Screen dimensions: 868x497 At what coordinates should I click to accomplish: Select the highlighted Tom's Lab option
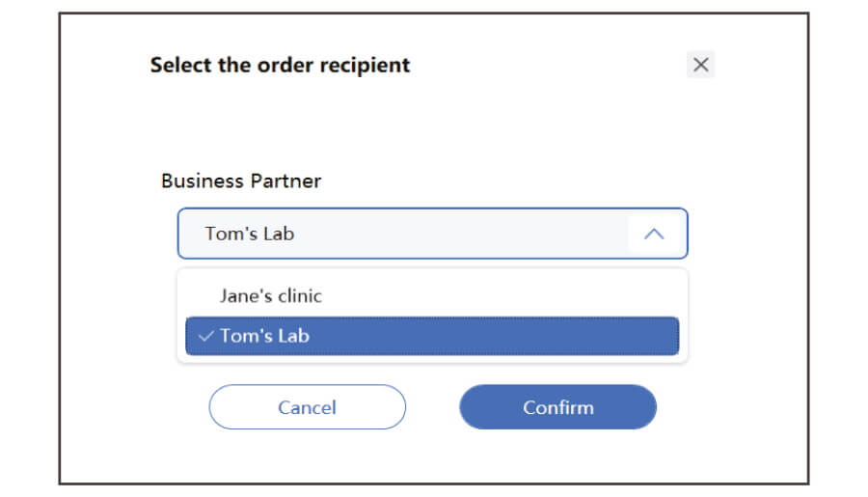432,336
